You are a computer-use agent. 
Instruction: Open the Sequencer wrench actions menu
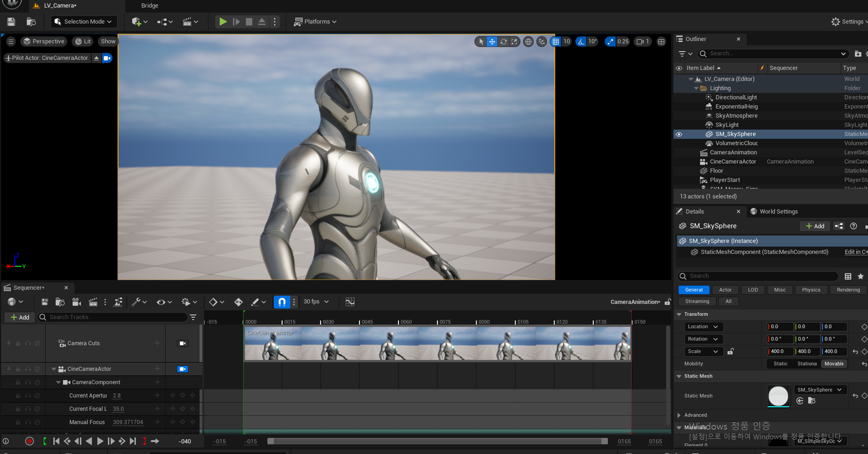[139, 302]
